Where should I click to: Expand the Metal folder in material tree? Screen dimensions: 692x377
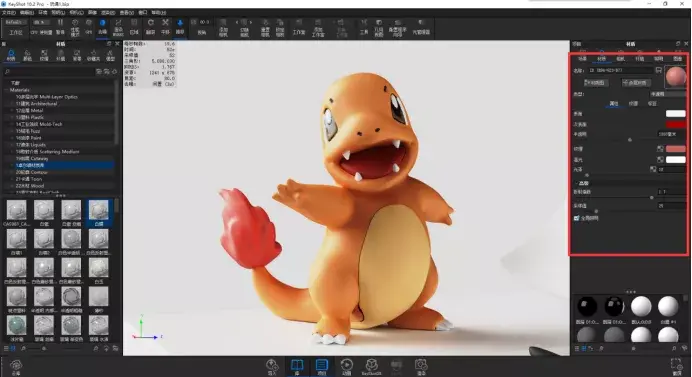(x=12, y=110)
